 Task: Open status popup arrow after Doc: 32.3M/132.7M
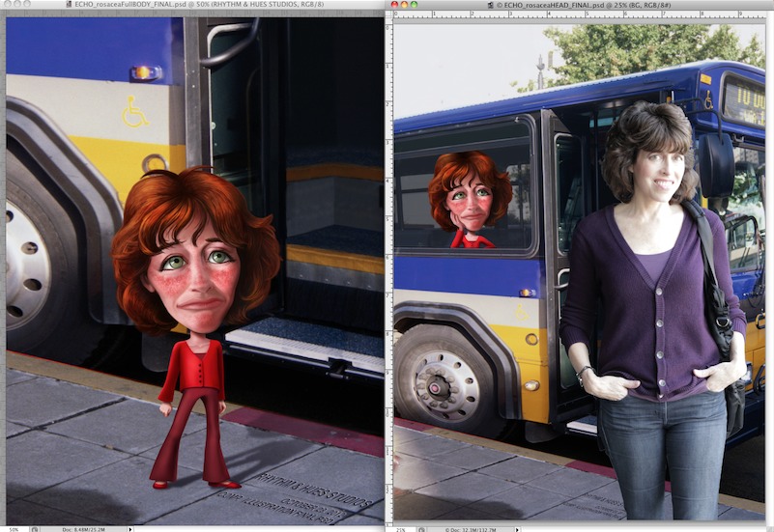pos(517,529)
